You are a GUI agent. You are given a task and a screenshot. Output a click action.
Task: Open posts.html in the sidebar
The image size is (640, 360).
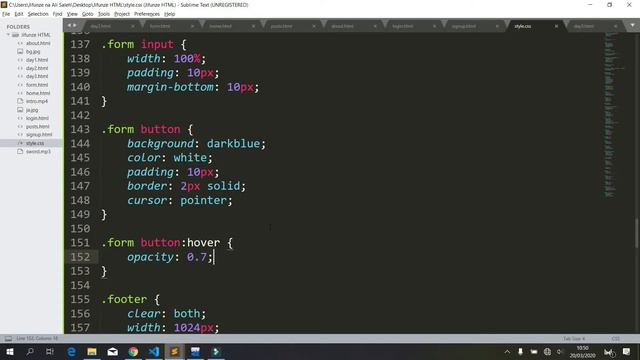tap(38, 127)
